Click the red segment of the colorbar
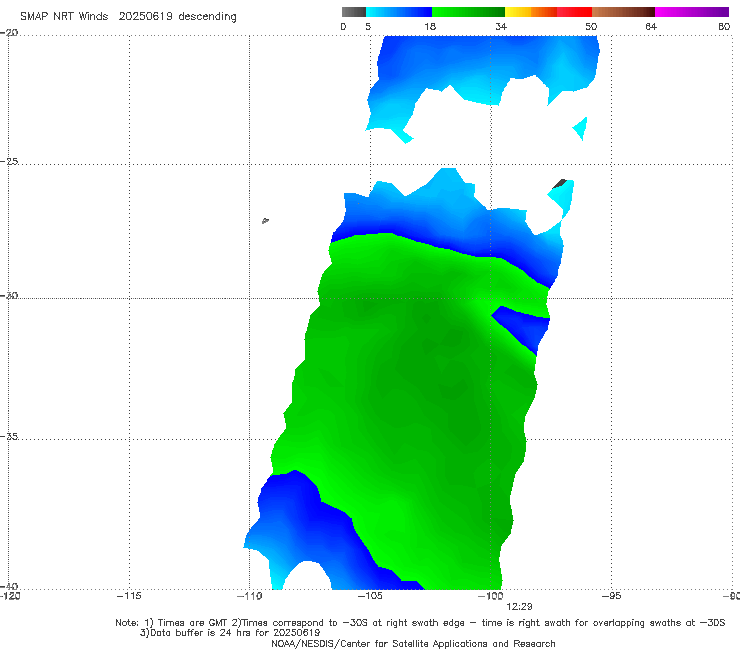The width and height of the screenshot is (740, 650). (574, 12)
